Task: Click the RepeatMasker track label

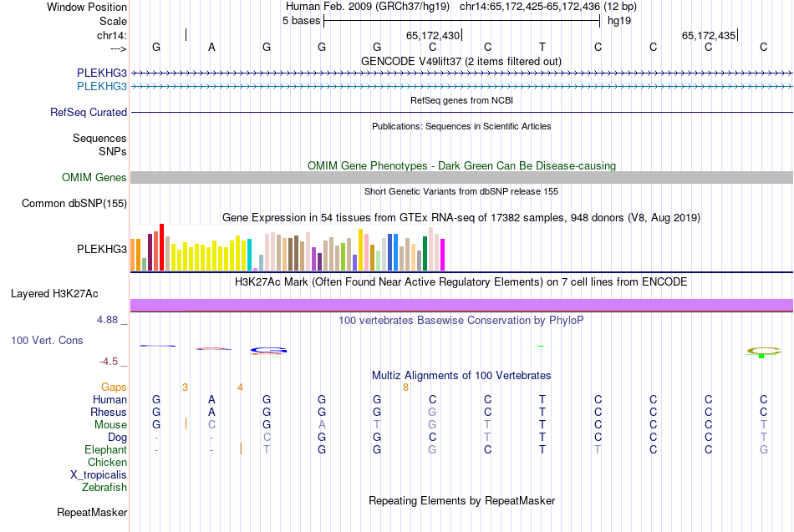Action: [x=92, y=512]
